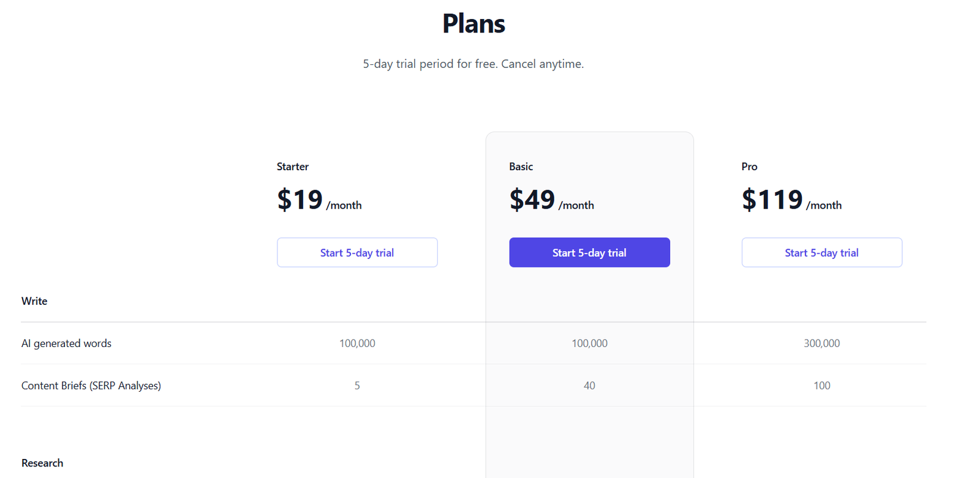Click the Pro plan's 300,000 words value
The height and width of the screenshot is (478, 980).
(x=821, y=343)
